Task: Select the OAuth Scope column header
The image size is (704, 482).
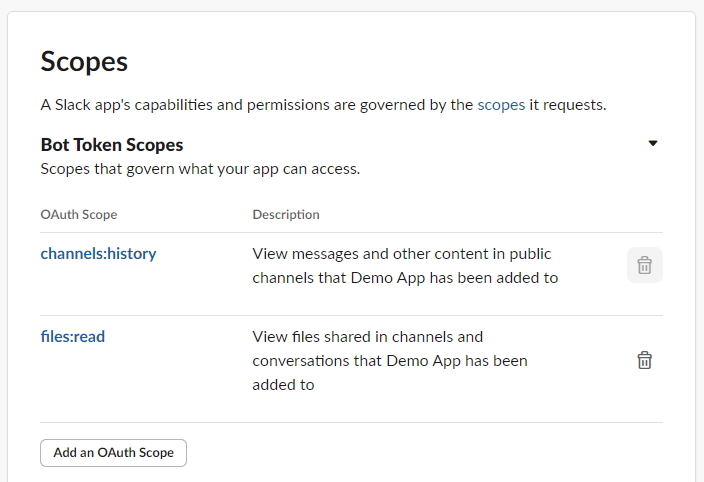Action: 79,215
